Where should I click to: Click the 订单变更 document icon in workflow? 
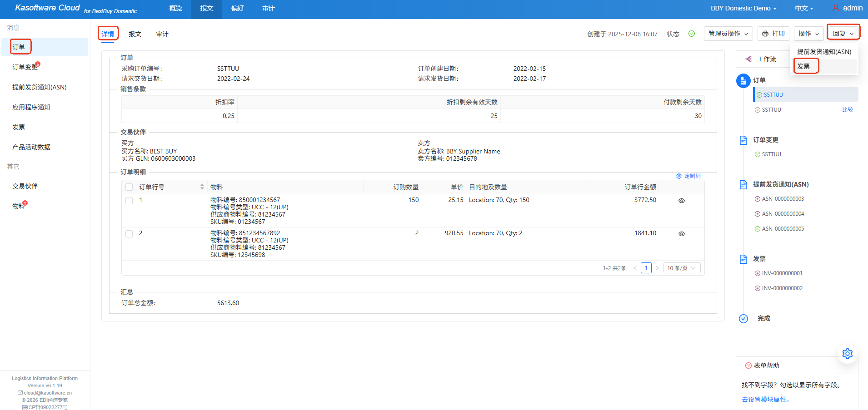pyautogui.click(x=743, y=140)
